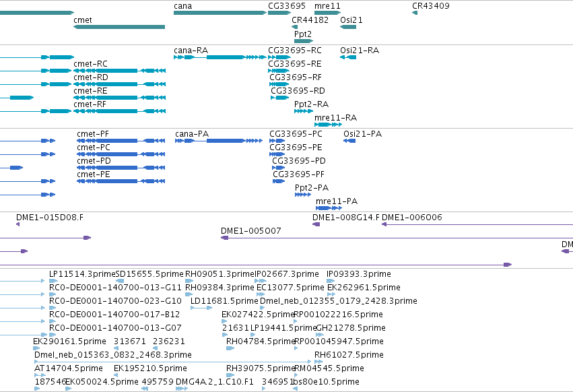Click the CR44182 gene label
Viewport: 573px width, 392px height.
(310, 20)
